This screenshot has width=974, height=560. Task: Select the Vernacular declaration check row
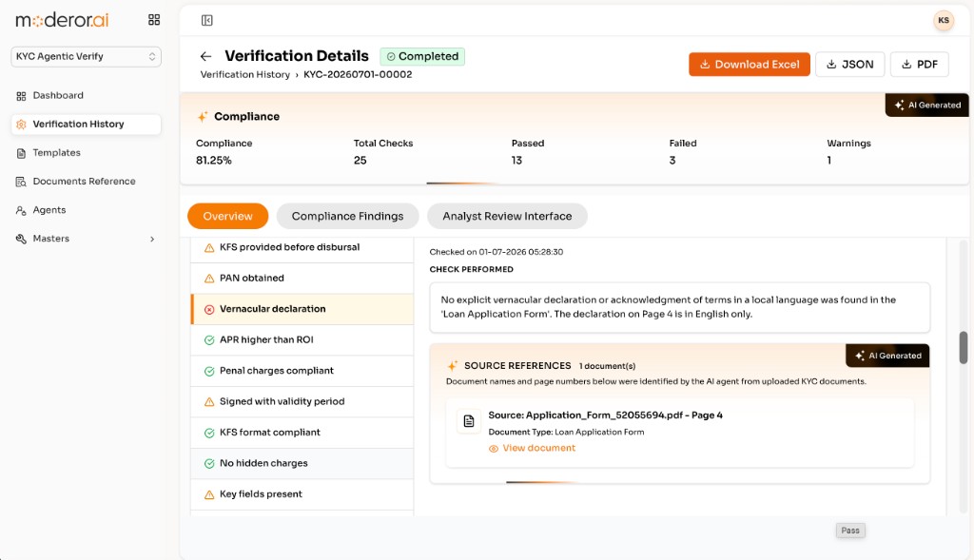pos(302,309)
